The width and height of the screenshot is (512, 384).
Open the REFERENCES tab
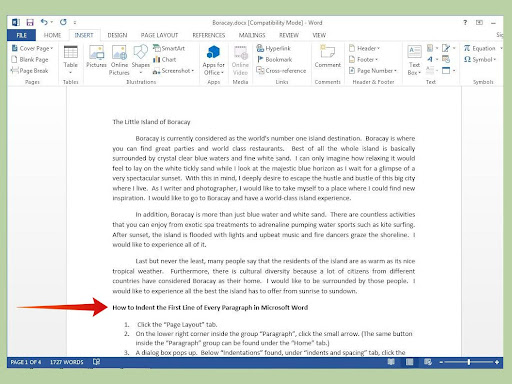pos(209,35)
